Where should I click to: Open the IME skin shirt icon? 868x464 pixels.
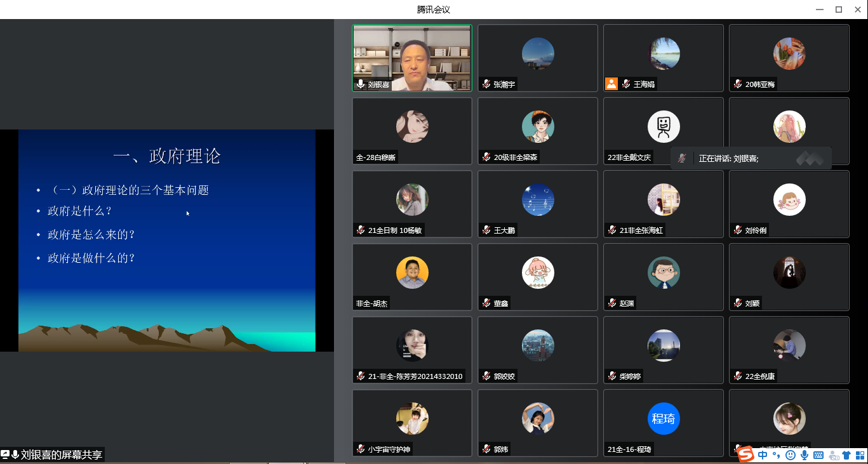[x=846, y=455]
